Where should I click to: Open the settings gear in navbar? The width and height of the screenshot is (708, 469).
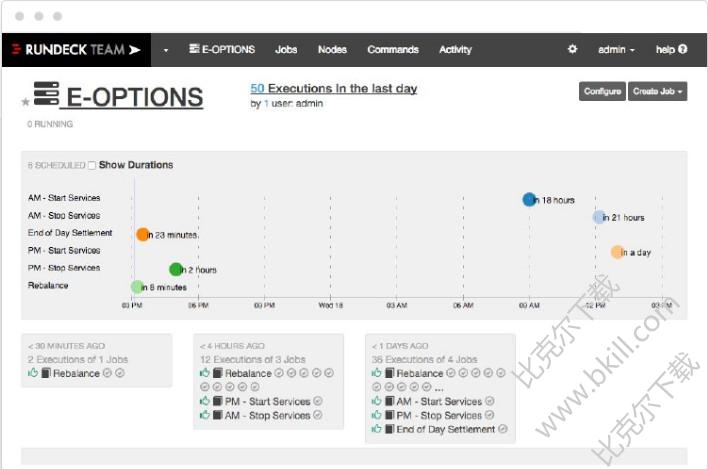point(573,49)
